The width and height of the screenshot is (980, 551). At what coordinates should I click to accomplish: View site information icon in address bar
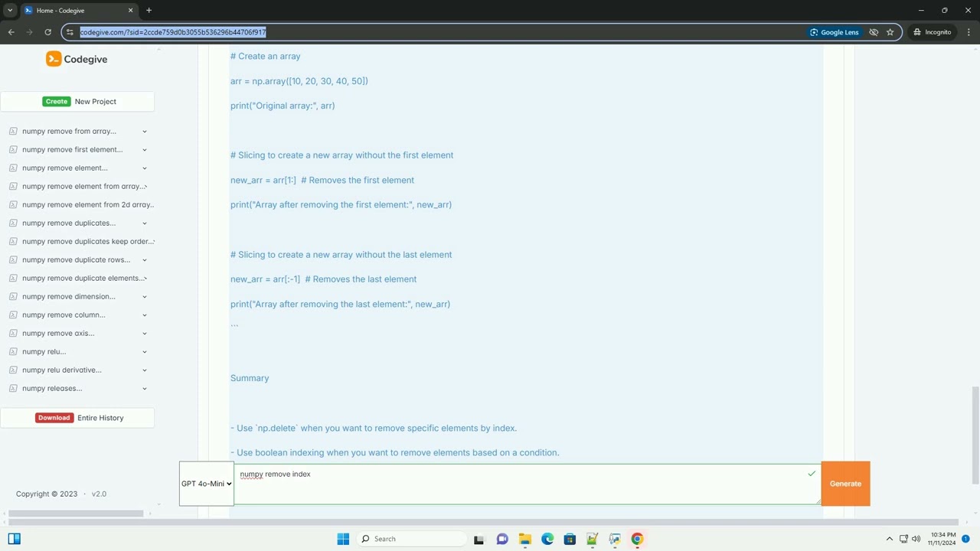70,32
